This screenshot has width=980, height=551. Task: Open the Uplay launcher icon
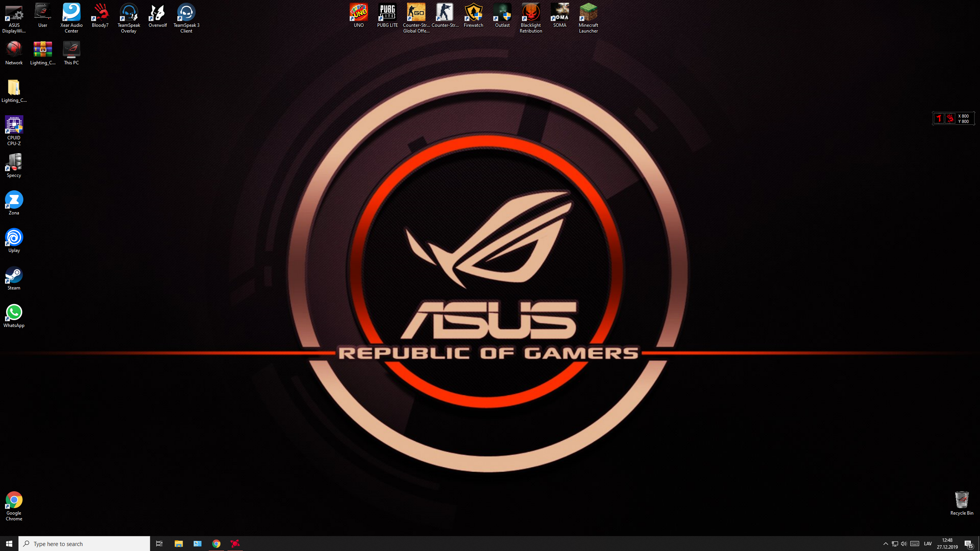tap(14, 240)
